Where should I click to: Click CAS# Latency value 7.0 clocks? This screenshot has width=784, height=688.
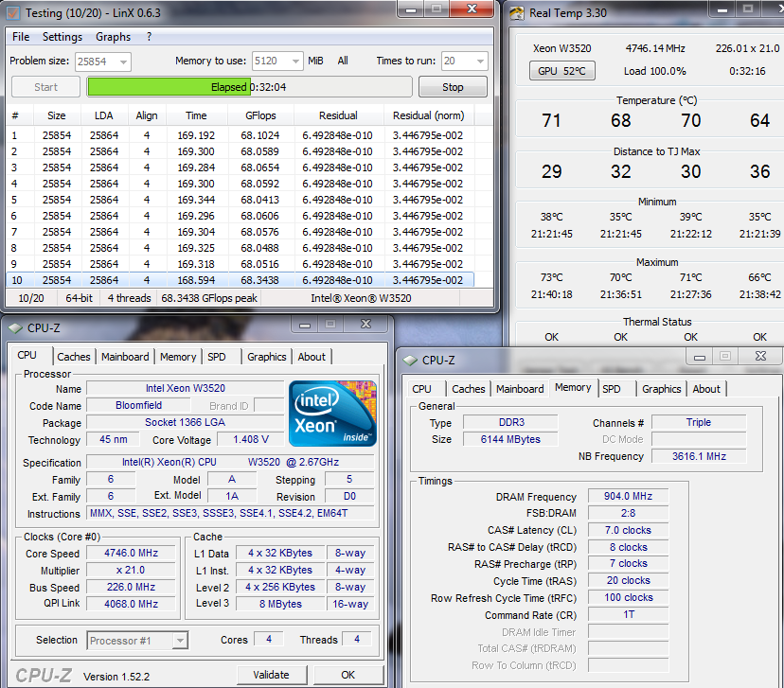click(628, 530)
